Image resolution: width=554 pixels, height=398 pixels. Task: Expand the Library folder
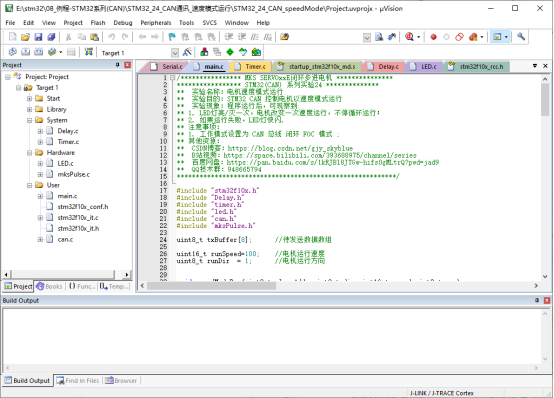[x=29, y=110]
